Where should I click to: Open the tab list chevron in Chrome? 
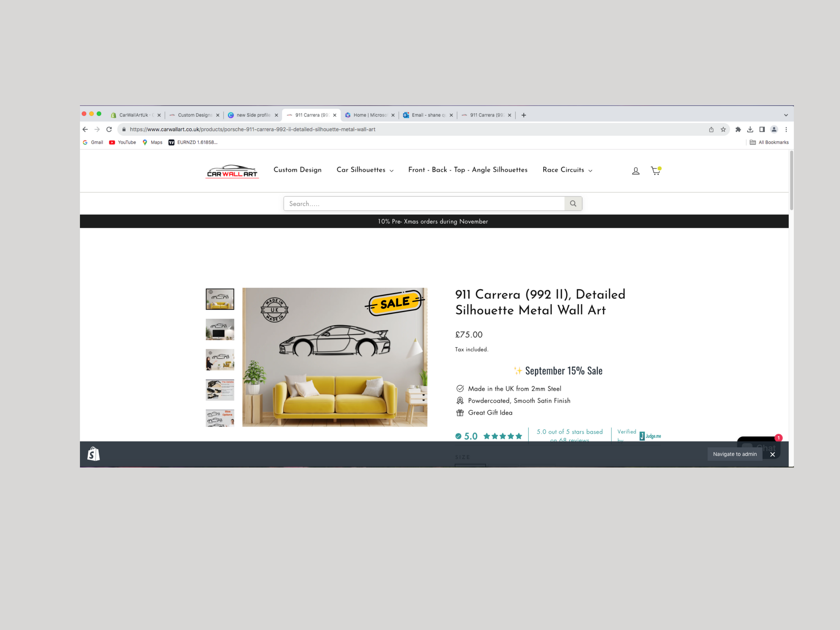tap(786, 115)
